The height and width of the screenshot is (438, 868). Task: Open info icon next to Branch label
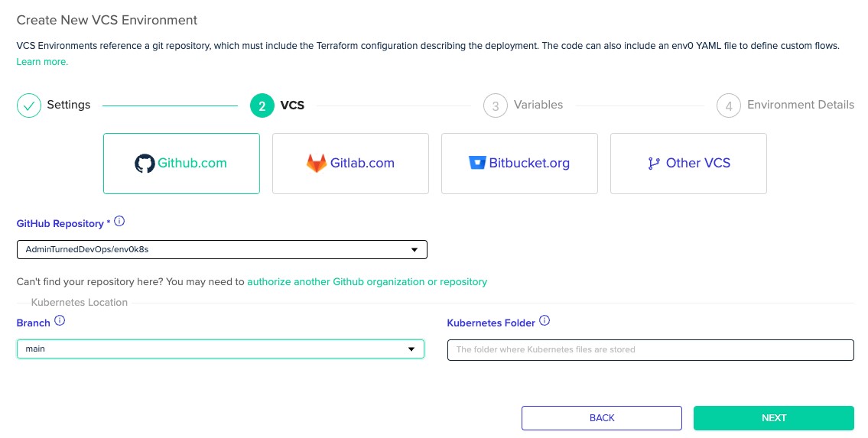pos(59,320)
